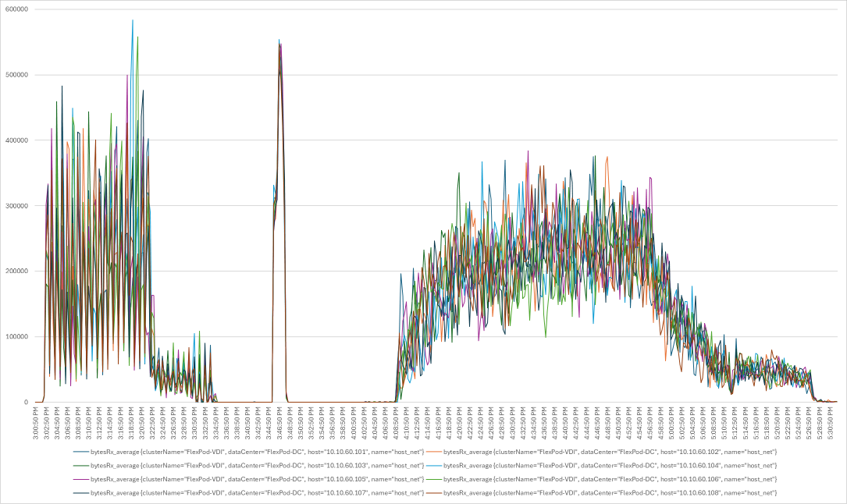
Task: Select the "3:00:50 PM" time axis label
Action: tap(36, 423)
